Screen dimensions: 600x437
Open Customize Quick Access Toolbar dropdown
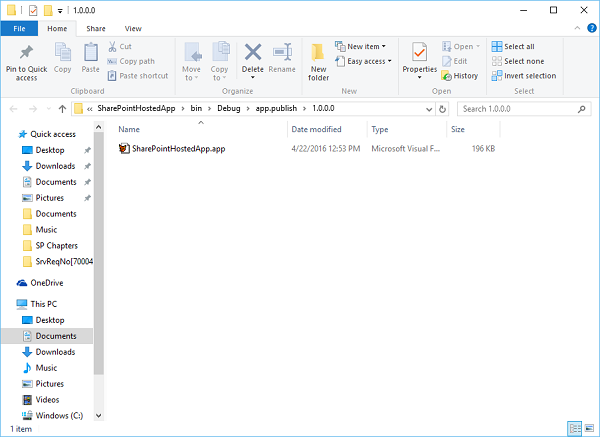60,11
